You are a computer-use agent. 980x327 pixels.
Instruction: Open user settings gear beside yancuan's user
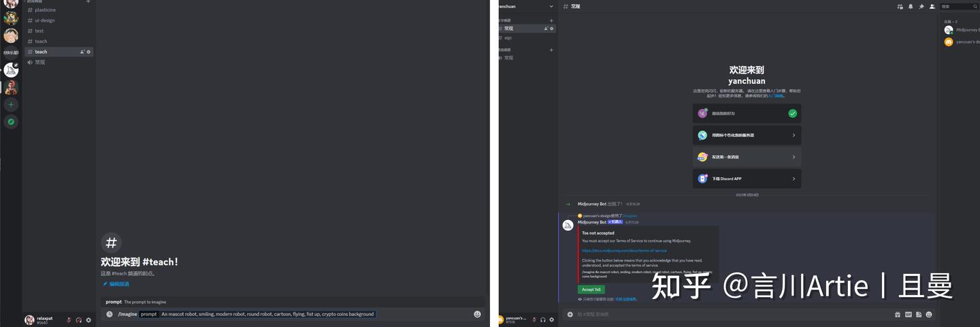tap(551, 320)
